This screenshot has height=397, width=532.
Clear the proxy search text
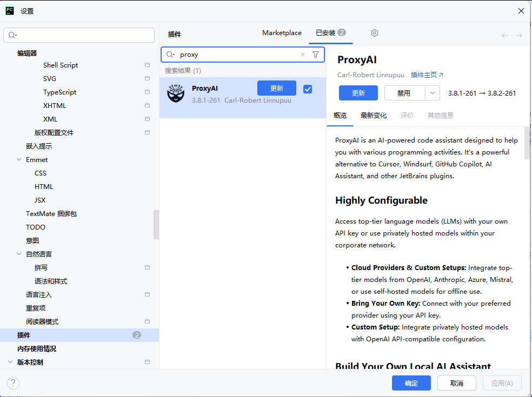[x=303, y=55]
